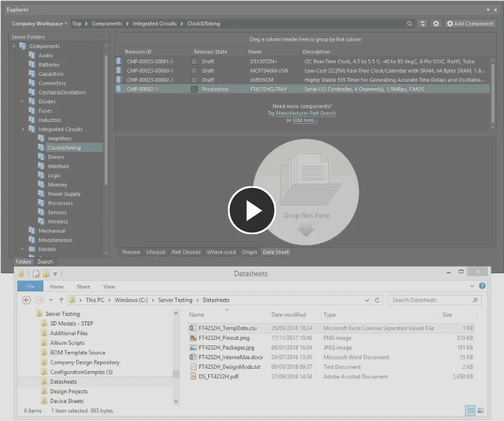Screen dimensions: 504x421
Task: Select the CMP-00002-1 Production revision row checkbox area
Action: point(193,88)
